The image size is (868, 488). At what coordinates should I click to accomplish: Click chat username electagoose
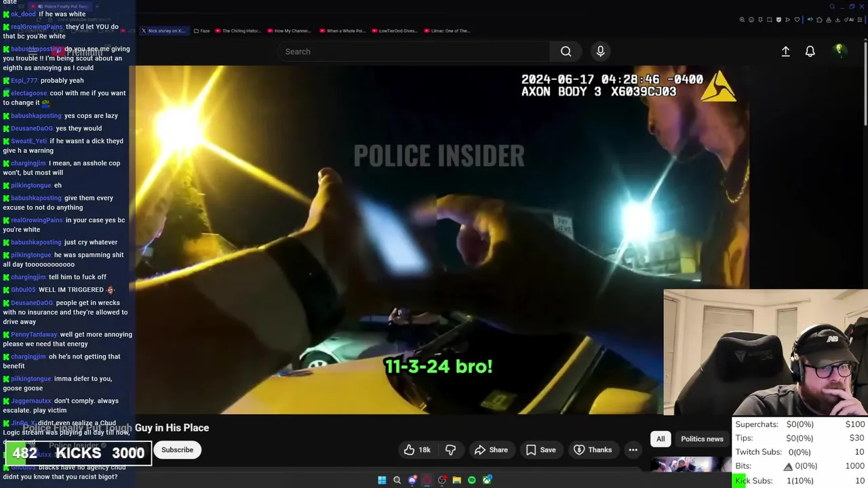29,94
